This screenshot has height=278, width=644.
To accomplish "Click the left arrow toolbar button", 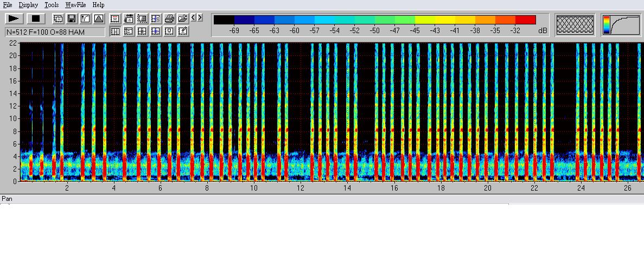I will (x=194, y=18).
